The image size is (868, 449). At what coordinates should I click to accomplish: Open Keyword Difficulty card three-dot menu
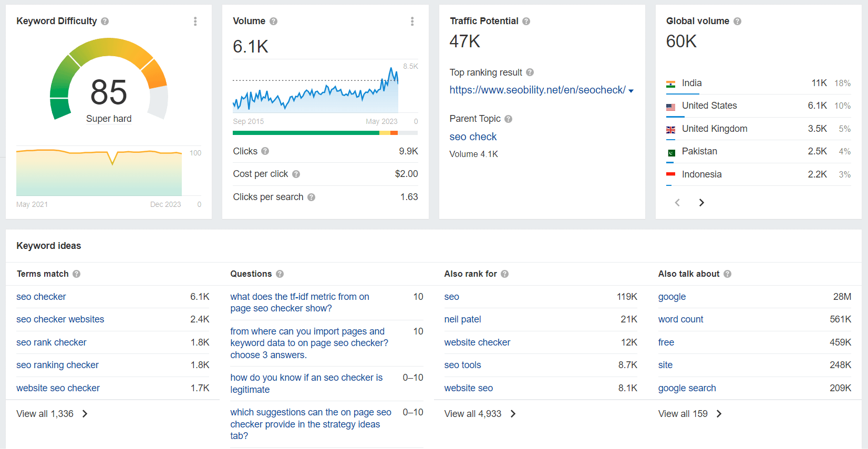point(195,21)
